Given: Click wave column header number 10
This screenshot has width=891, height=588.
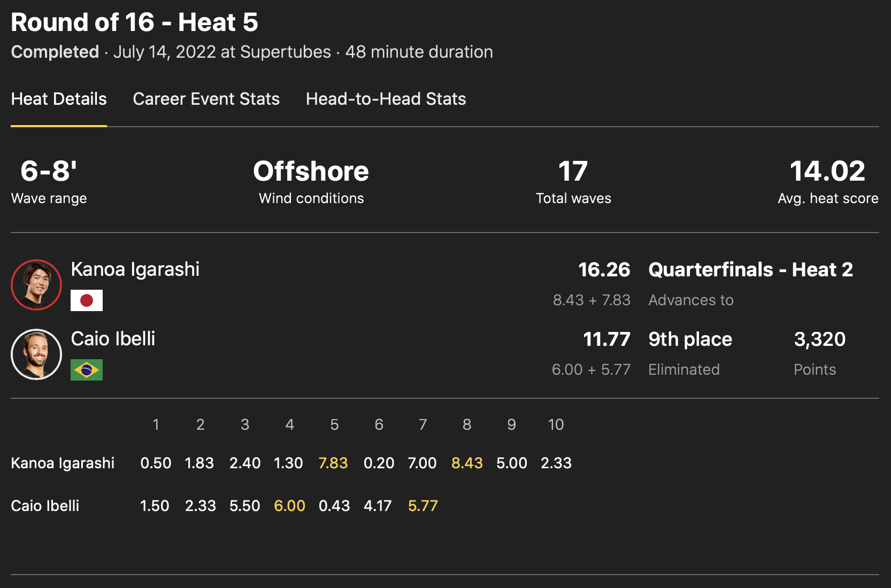Looking at the screenshot, I should pyautogui.click(x=556, y=424).
